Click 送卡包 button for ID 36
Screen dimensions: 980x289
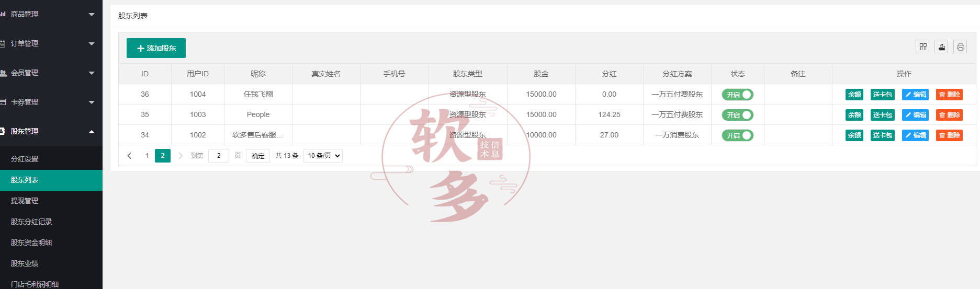pyautogui.click(x=882, y=95)
